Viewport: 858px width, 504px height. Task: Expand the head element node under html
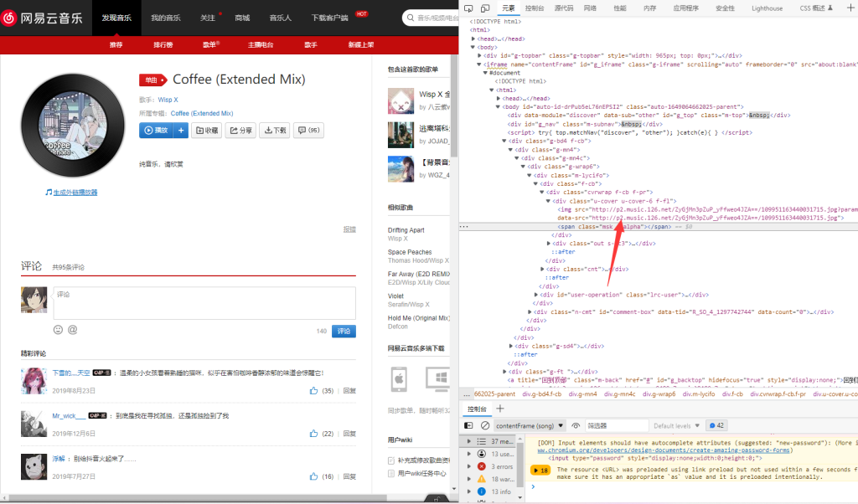tap(474, 39)
